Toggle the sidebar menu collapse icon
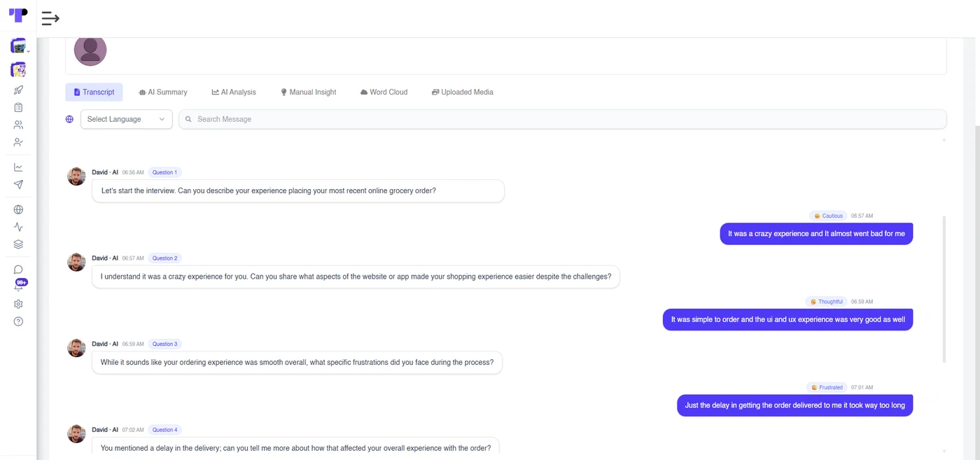This screenshot has height=460, width=980. [50, 19]
